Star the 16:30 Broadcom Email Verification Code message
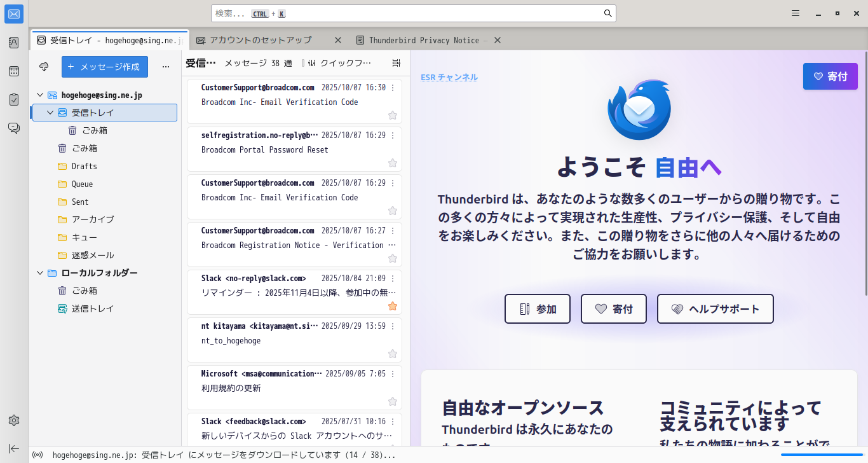Image resolution: width=868 pixels, height=463 pixels. (393, 115)
